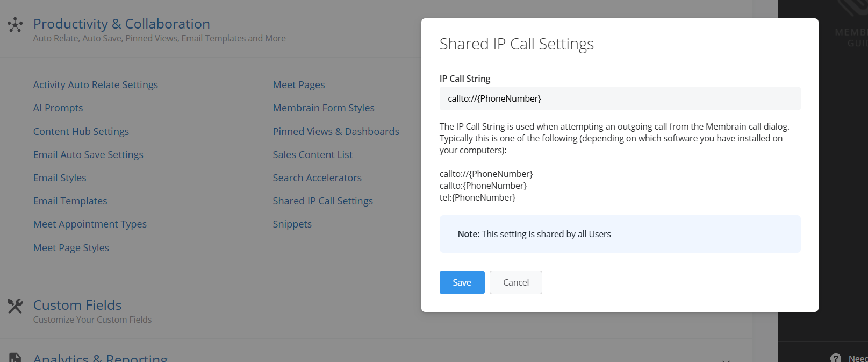868x362 pixels.
Task: Save the Shared IP Call Settings
Action: (x=462, y=282)
